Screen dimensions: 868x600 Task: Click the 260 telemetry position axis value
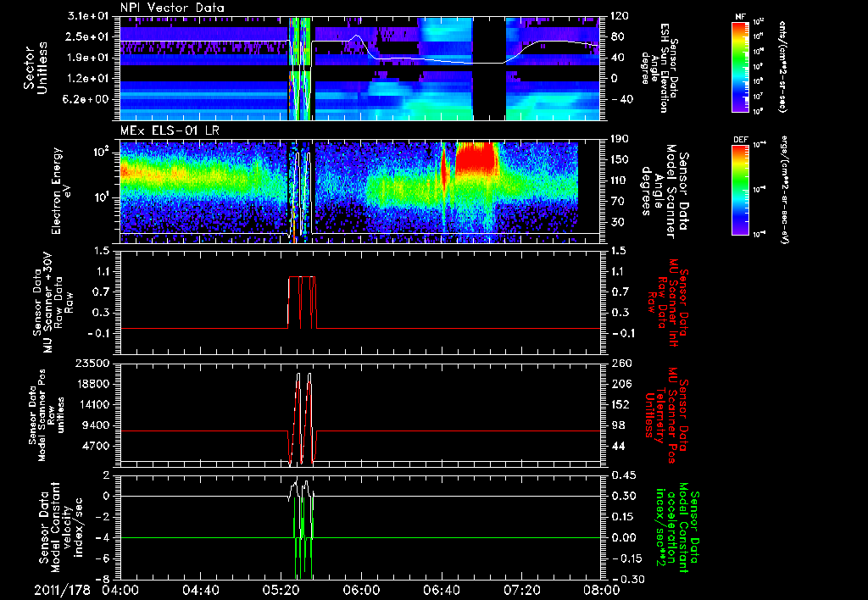(x=620, y=364)
